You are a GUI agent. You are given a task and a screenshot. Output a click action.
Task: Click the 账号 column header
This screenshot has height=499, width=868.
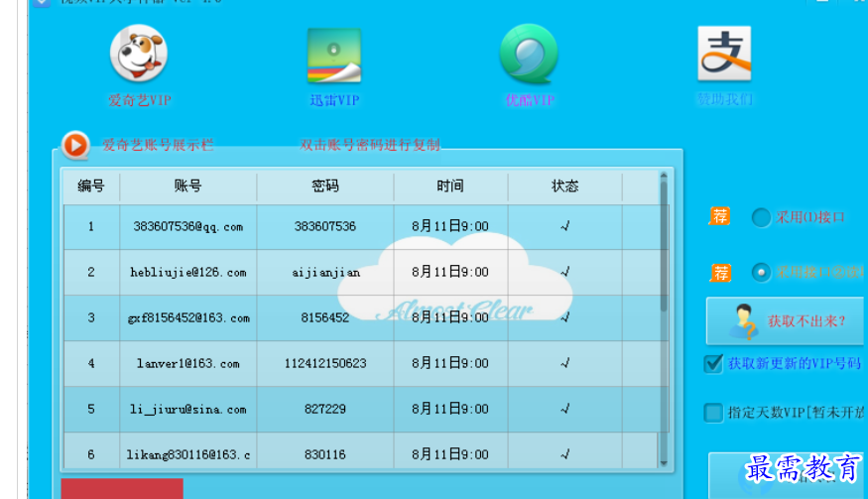(188, 187)
